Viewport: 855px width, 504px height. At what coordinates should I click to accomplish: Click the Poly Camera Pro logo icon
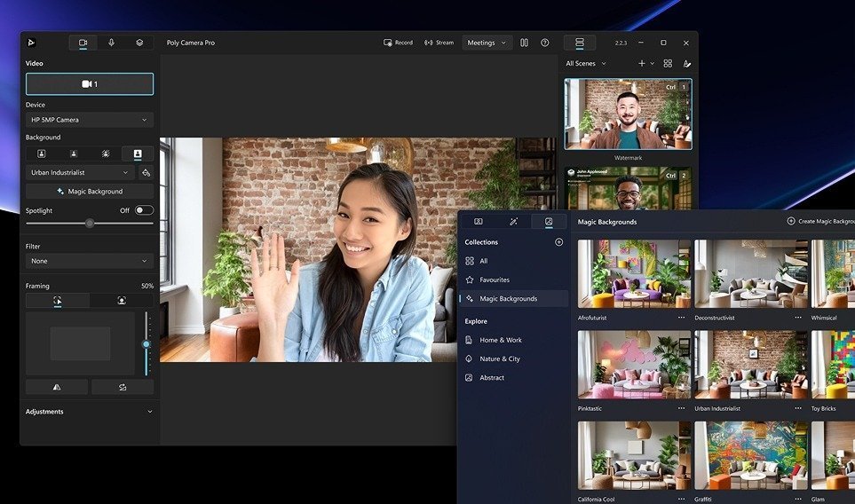[32, 43]
